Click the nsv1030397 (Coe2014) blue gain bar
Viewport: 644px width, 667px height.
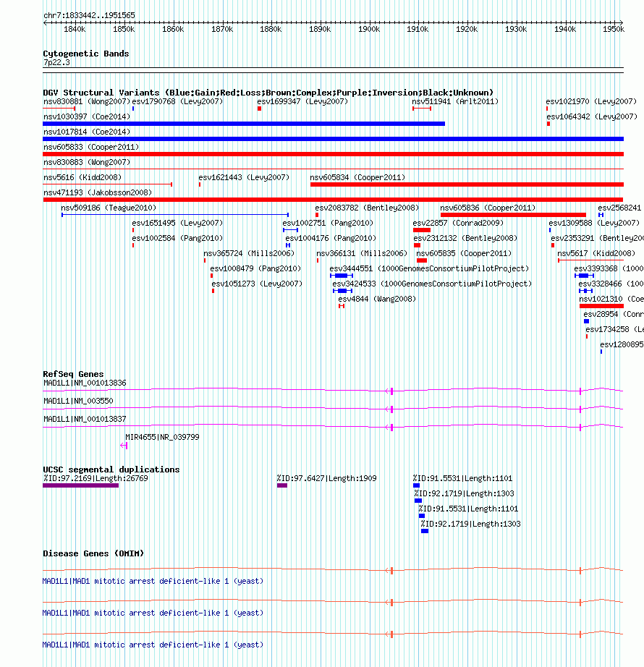[244, 124]
